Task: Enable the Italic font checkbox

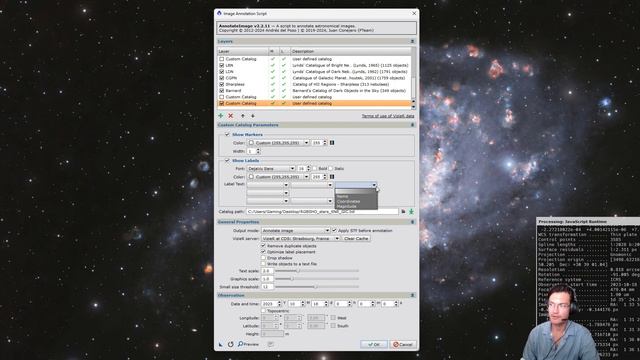Action: tap(331, 169)
